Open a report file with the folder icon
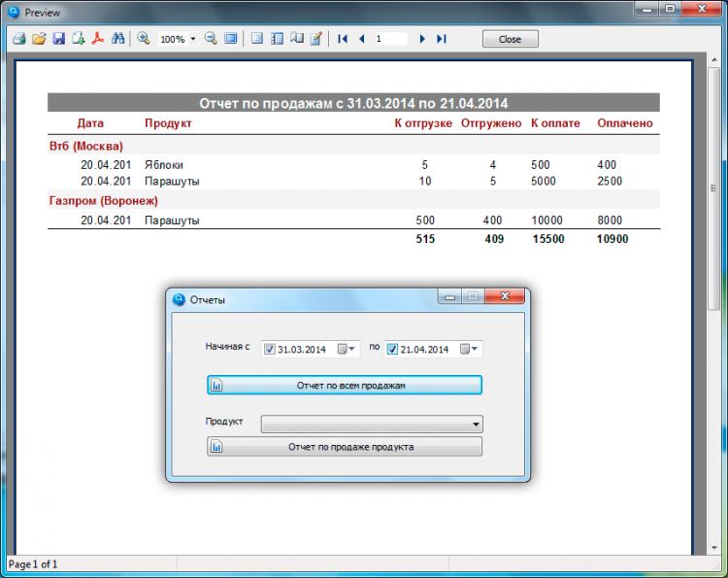The width and height of the screenshot is (728, 578). click(x=39, y=39)
